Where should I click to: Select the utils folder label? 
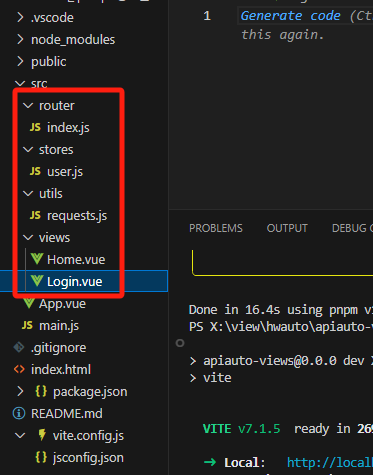[x=51, y=193]
